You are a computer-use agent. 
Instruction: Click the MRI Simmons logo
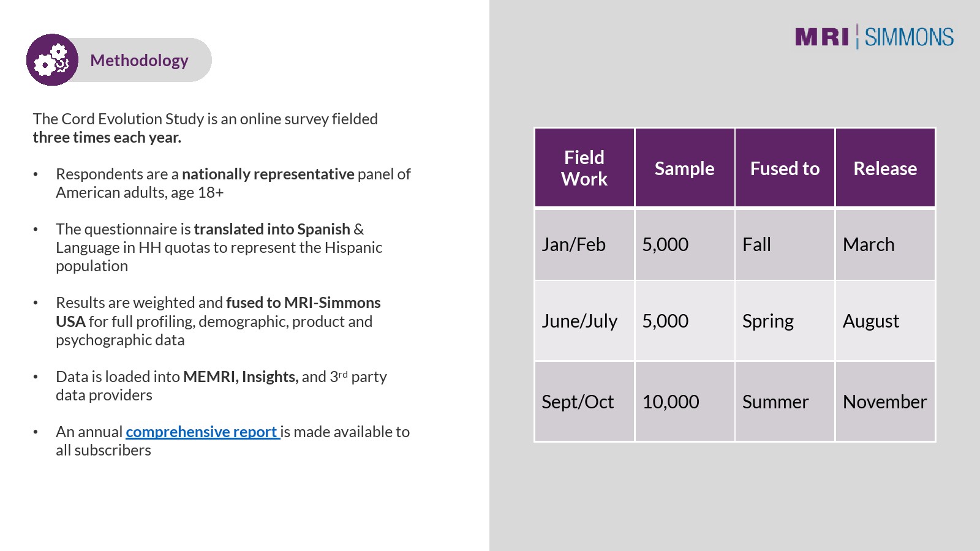pyautogui.click(x=874, y=37)
